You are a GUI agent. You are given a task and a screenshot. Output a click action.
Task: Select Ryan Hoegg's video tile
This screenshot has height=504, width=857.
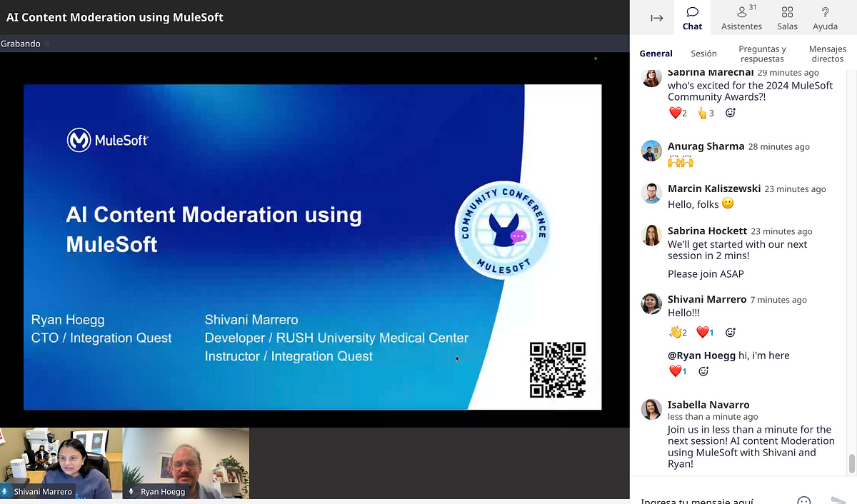[186, 463]
